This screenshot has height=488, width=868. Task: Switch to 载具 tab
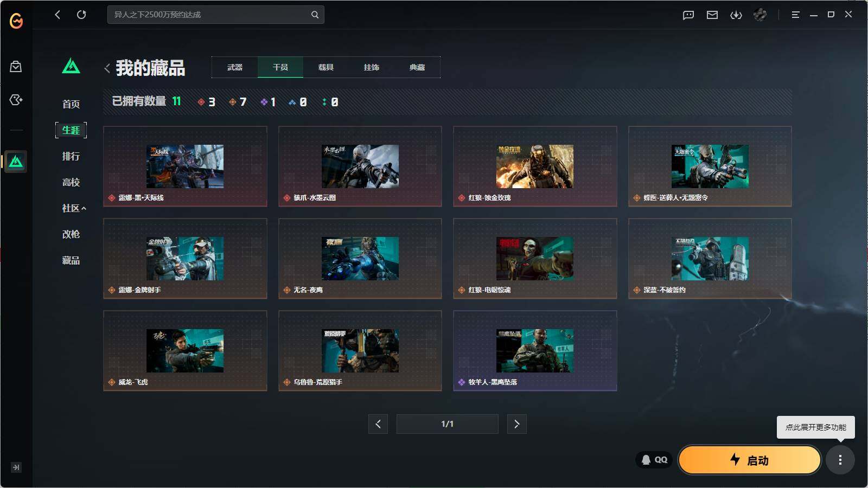(x=326, y=67)
